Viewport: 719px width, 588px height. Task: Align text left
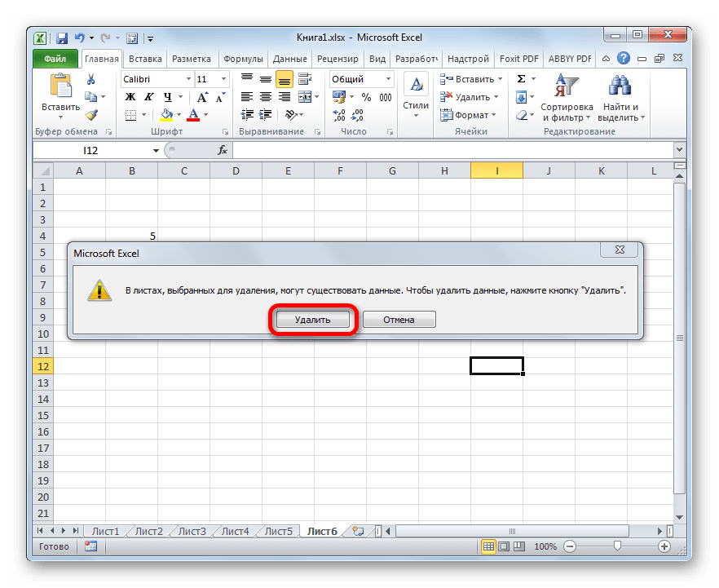247,97
